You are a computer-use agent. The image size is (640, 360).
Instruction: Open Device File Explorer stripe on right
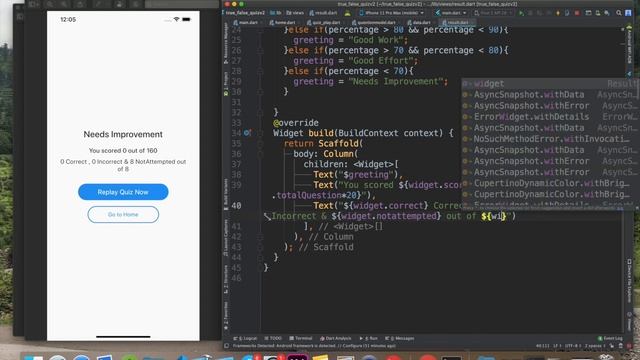[629, 282]
